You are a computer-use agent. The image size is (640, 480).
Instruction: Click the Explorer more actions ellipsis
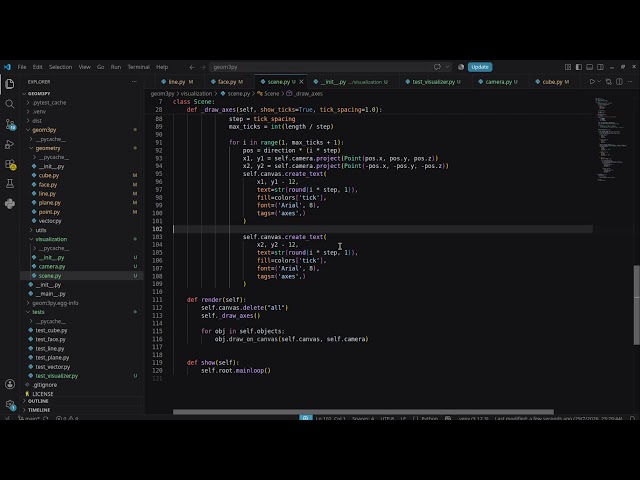point(134,82)
